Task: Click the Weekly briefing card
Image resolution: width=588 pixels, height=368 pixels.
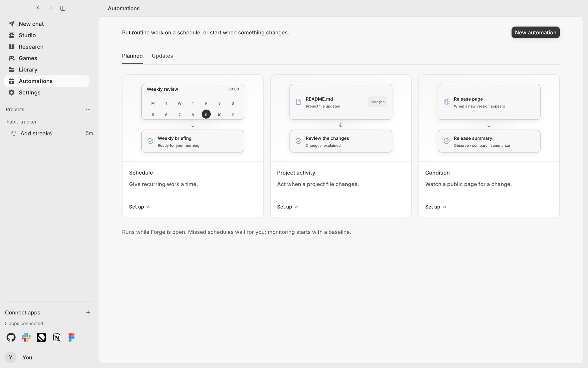Action: click(192, 141)
